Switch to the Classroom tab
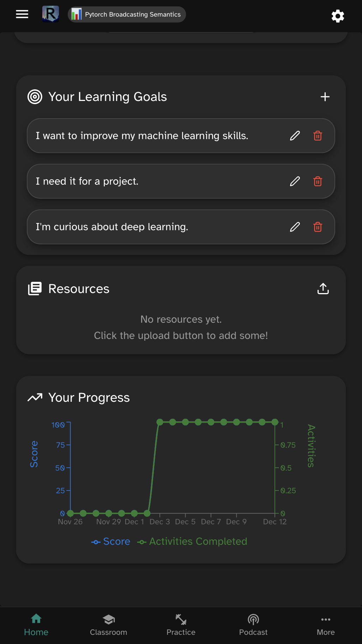This screenshot has width=362, height=644. coord(108,625)
